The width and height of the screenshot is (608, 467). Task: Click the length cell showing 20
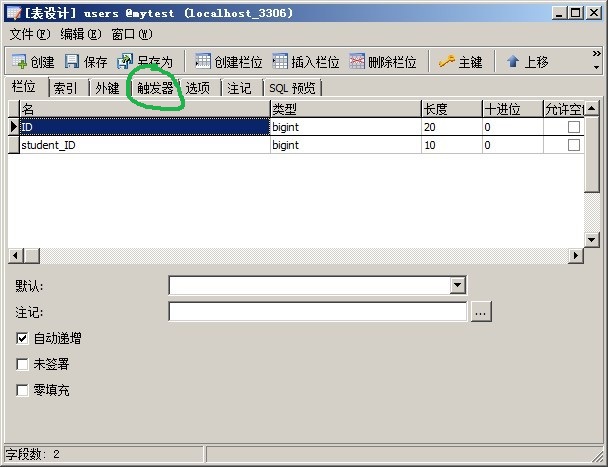coord(452,127)
